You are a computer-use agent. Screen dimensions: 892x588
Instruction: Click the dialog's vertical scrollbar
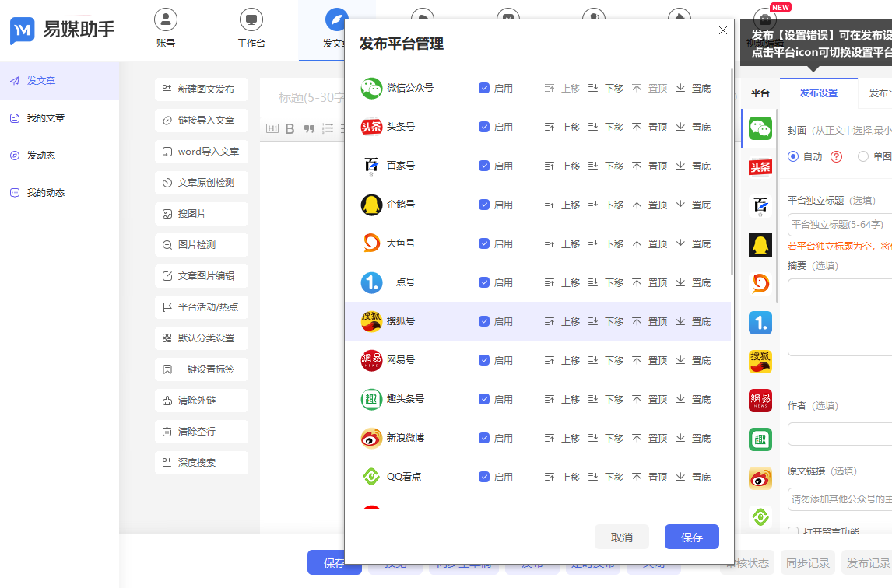pos(732,171)
